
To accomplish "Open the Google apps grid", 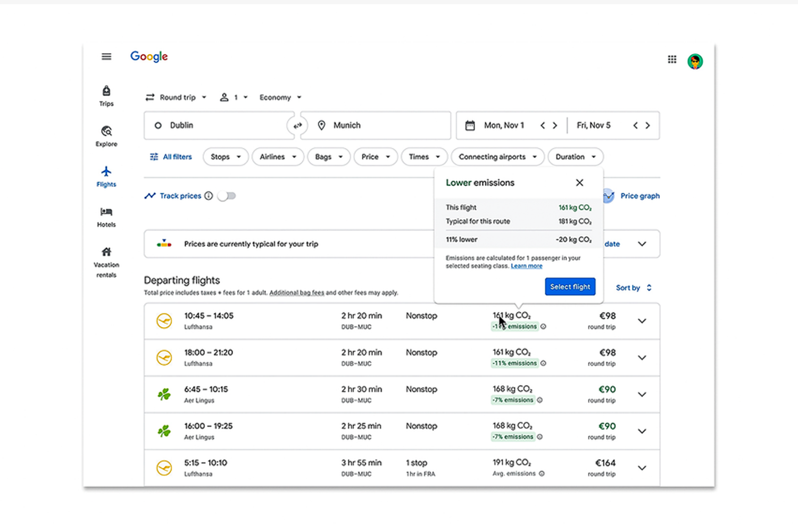I will point(672,60).
